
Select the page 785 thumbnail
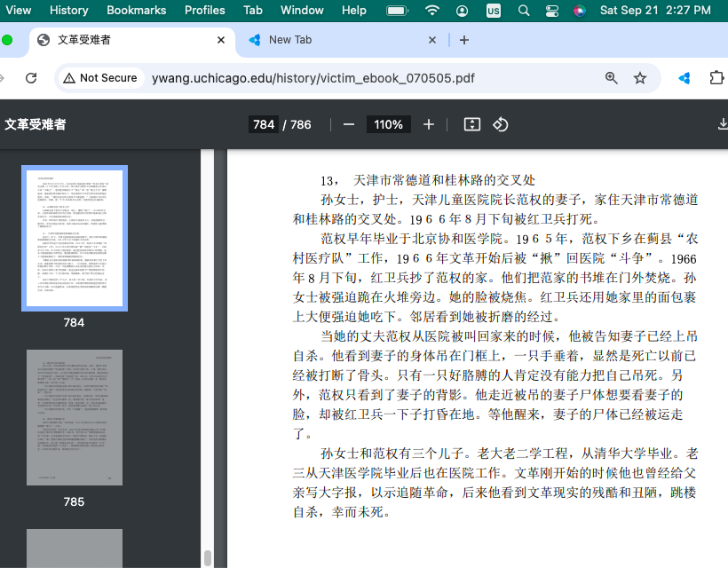(74, 417)
